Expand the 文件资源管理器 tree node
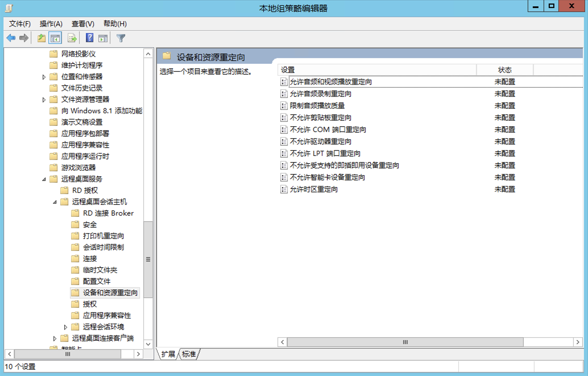 coord(44,100)
